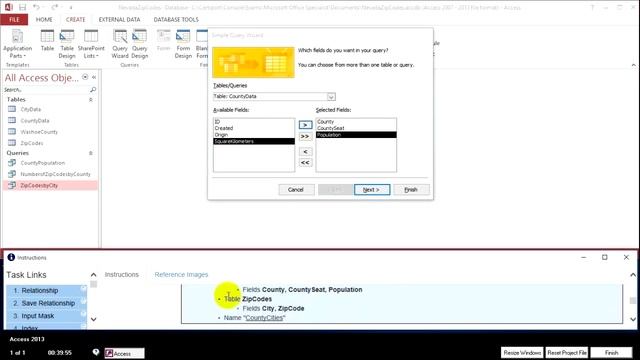Select CountySeat in Selected Fields list
This screenshot has width=640, height=360.
click(356, 128)
